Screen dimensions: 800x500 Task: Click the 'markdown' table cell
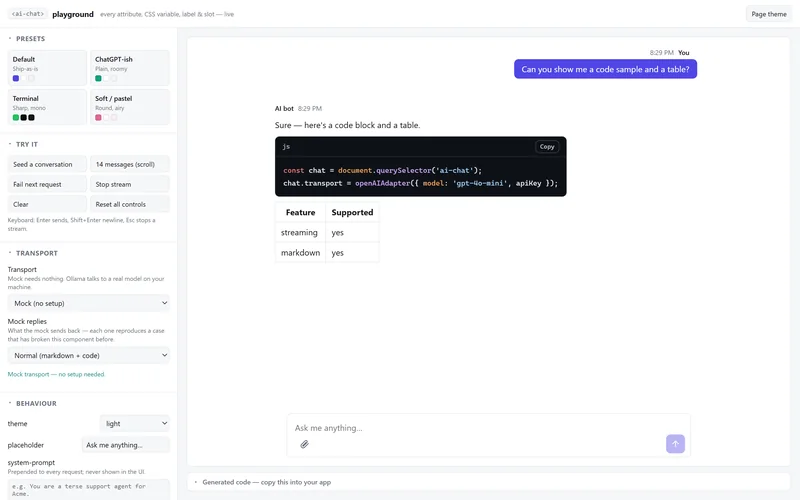tap(300, 253)
